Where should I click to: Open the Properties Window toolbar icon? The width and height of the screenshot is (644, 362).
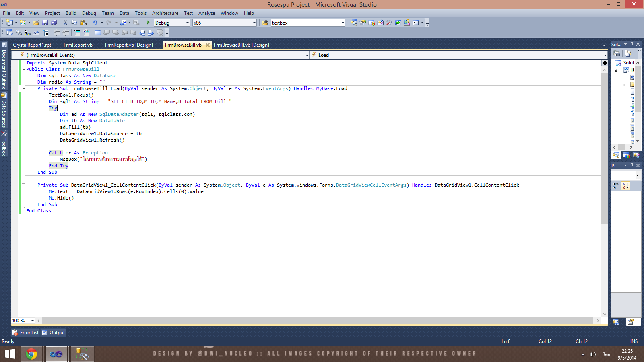point(363,23)
